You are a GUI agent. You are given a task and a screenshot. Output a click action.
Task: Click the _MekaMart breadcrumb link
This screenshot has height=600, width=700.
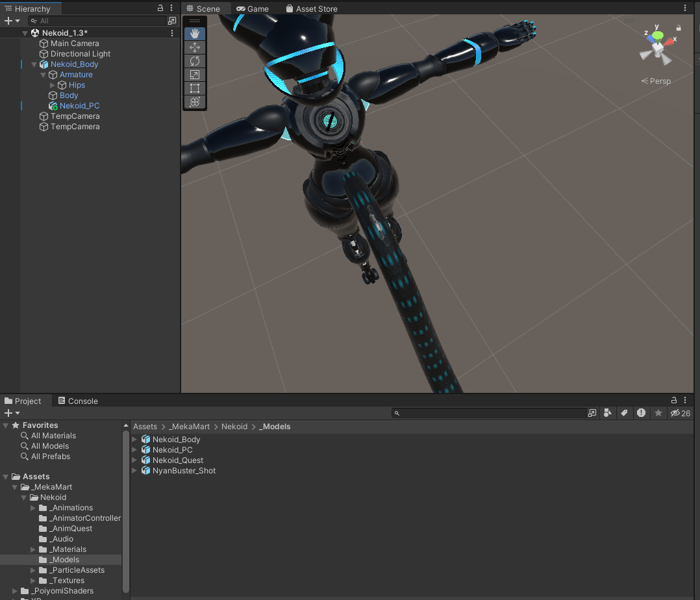click(189, 427)
